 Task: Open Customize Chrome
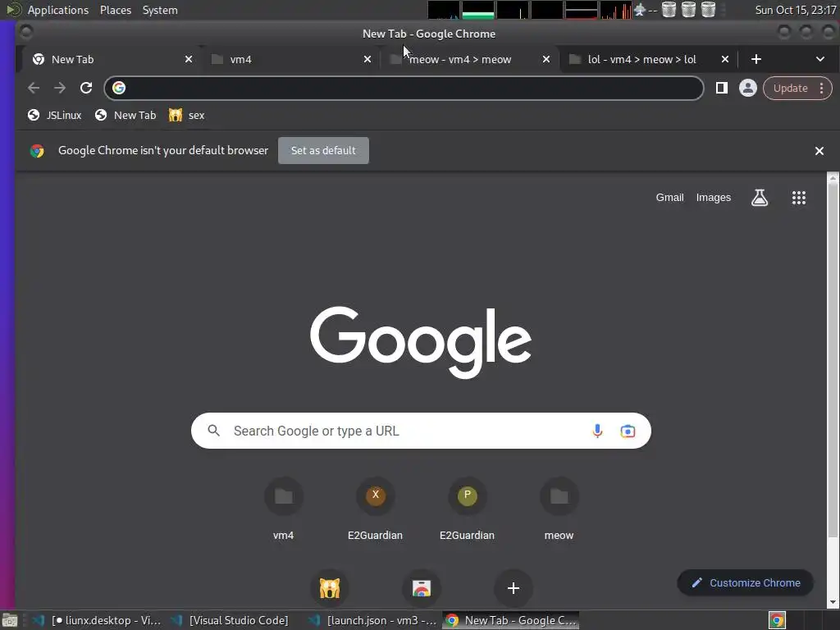click(745, 583)
